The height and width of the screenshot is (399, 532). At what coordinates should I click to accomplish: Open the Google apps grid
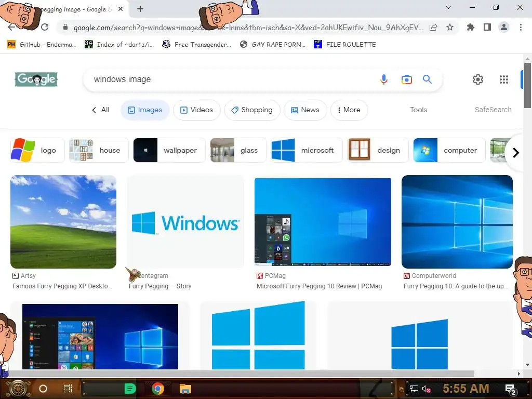[504, 79]
